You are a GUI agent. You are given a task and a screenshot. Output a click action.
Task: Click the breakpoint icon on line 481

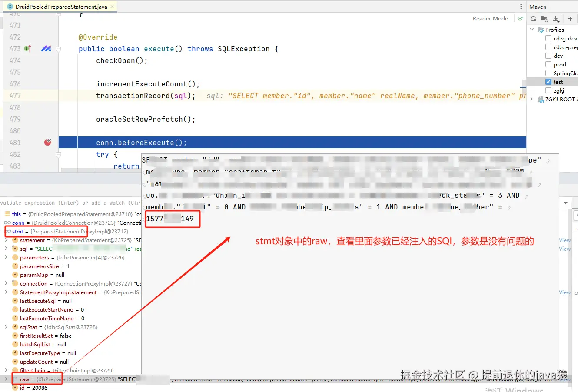pyautogui.click(x=48, y=142)
